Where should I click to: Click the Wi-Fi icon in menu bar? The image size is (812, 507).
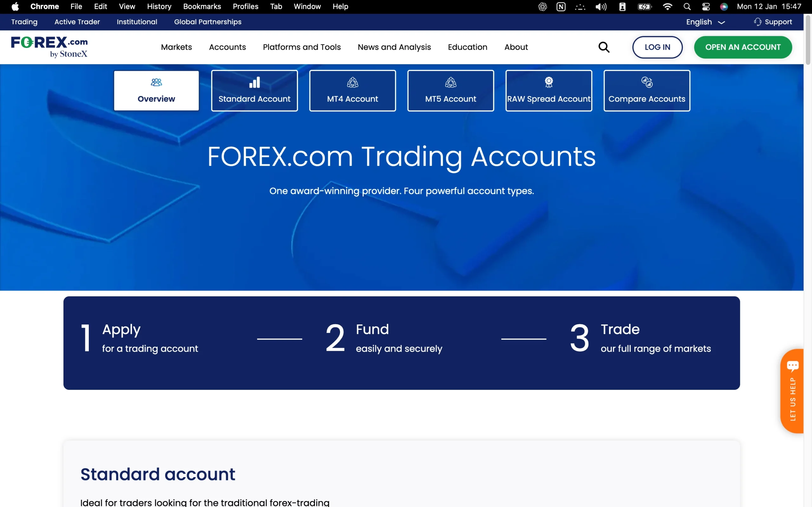[x=667, y=6]
